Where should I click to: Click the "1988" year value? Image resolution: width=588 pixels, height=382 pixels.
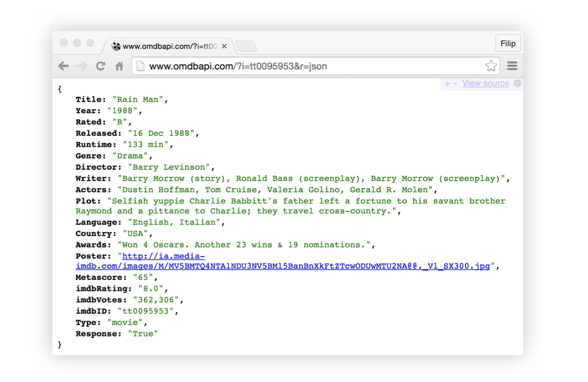[x=122, y=111]
